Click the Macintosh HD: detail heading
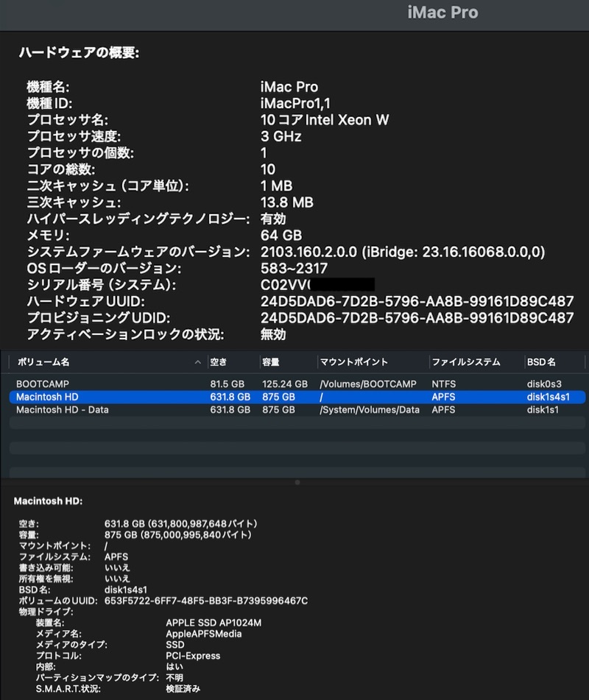This screenshot has height=700, width=589. pyautogui.click(x=49, y=501)
